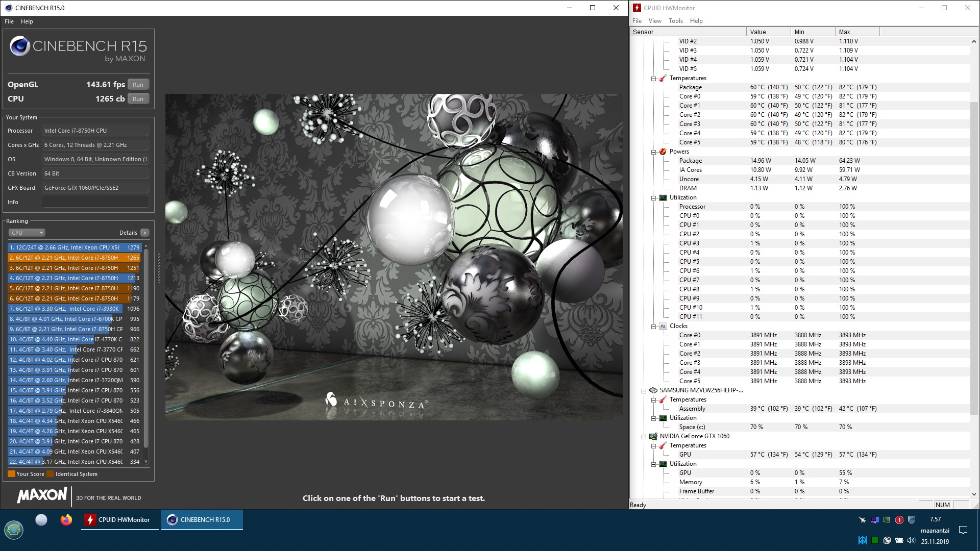
Task: Click the battery power tray icon
Action: pyautogui.click(x=899, y=540)
